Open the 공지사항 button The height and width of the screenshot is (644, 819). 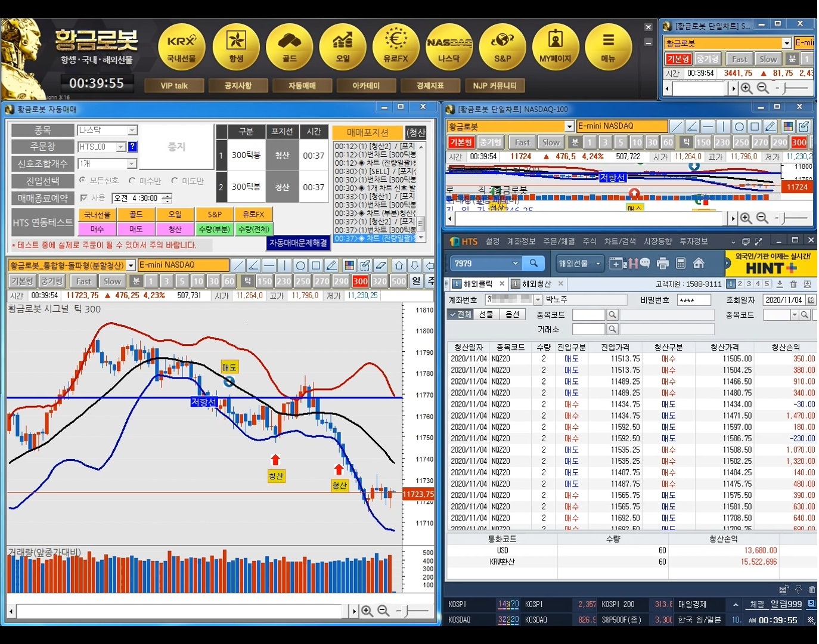[x=238, y=86]
